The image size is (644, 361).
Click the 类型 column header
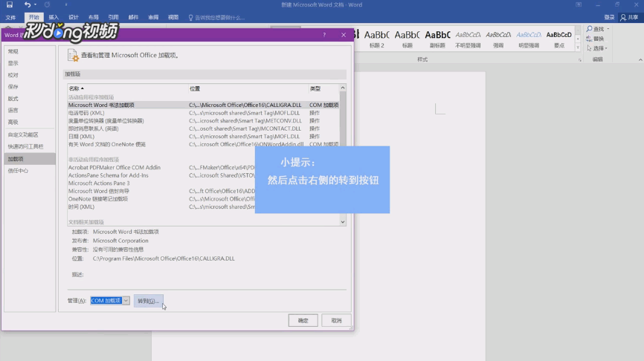(323, 88)
